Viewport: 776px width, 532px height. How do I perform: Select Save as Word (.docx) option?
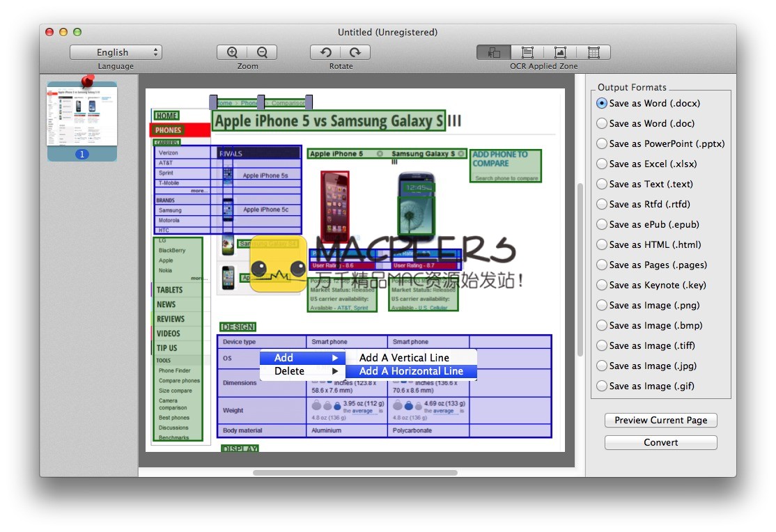pos(602,103)
